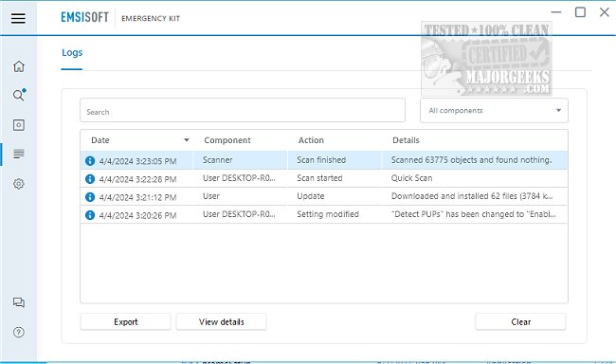Open the Settings gear sidebar icon
Image resolution: width=616 pixels, height=364 pixels.
[x=18, y=184]
